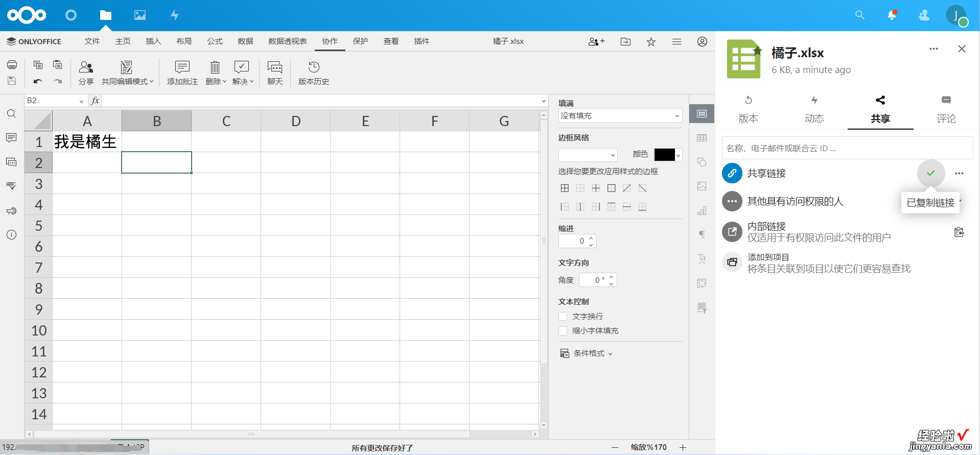Open the Fill (没有填充) dropdown

tap(620, 116)
